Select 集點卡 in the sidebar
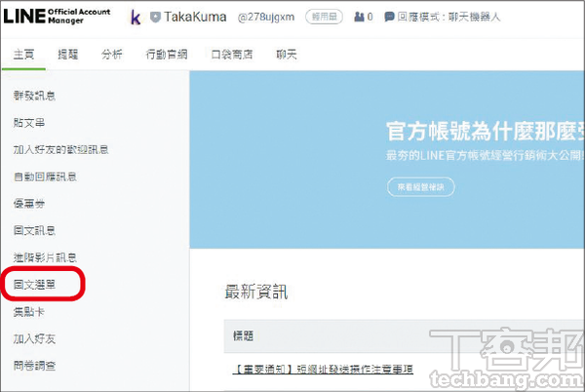 29,311
